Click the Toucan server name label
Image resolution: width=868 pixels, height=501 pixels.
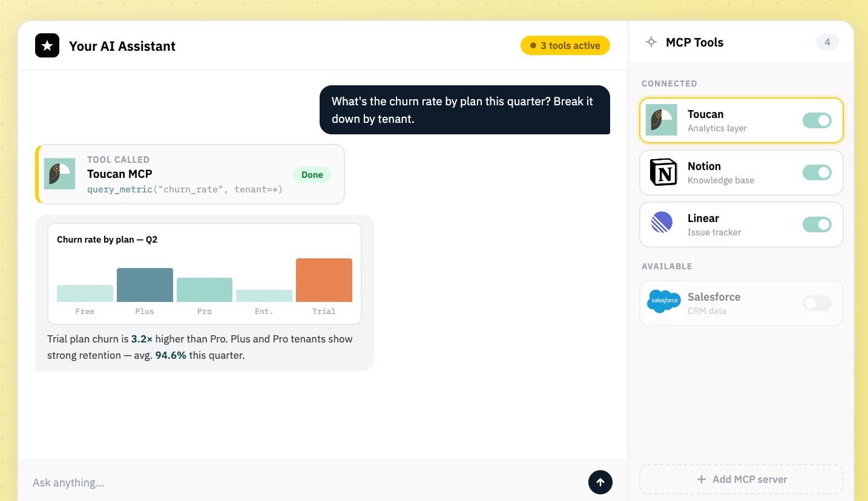(x=706, y=114)
